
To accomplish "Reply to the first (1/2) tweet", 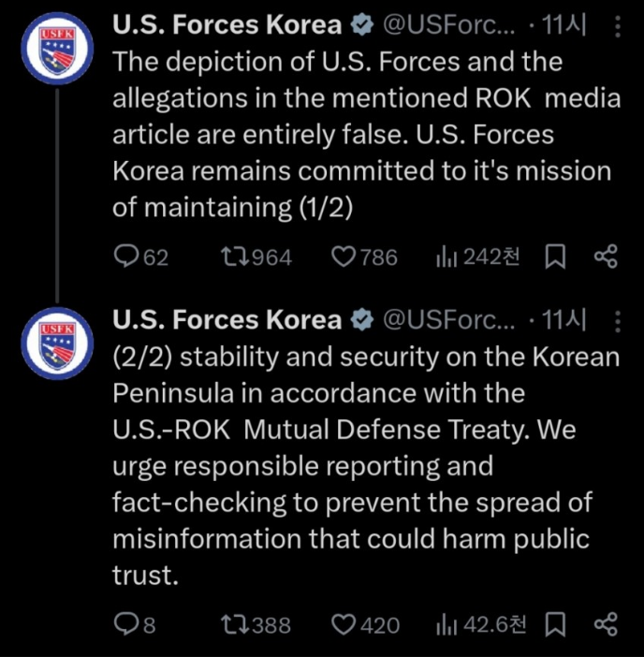I will [127, 256].
